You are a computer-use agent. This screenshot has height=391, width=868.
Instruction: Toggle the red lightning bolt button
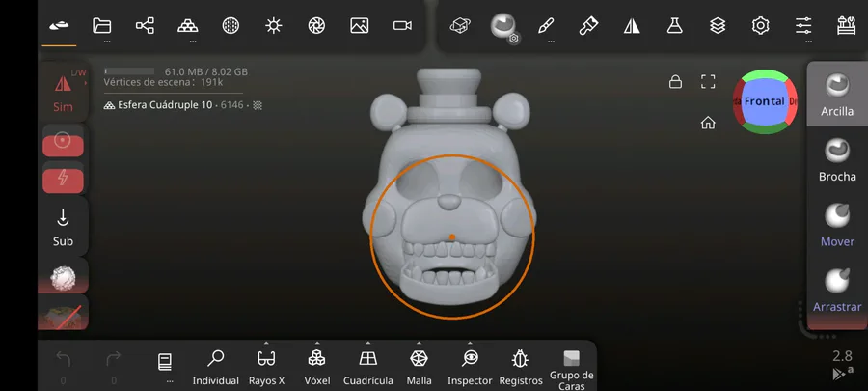(63, 178)
